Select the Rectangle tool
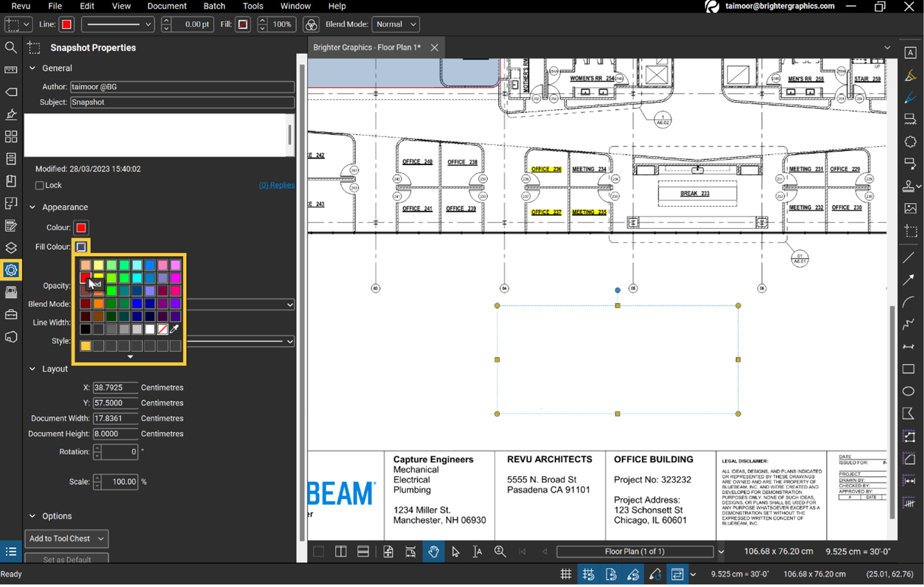924x587 pixels. [x=909, y=369]
